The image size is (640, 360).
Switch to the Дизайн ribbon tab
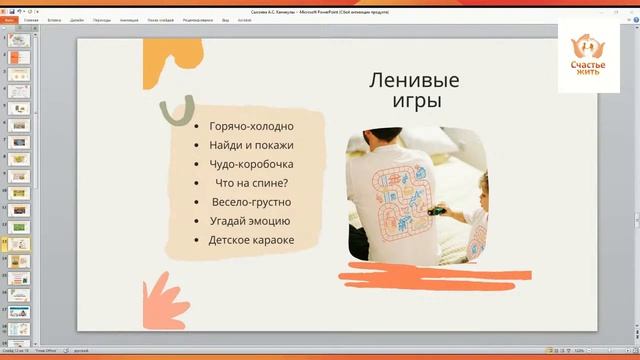tap(77, 20)
